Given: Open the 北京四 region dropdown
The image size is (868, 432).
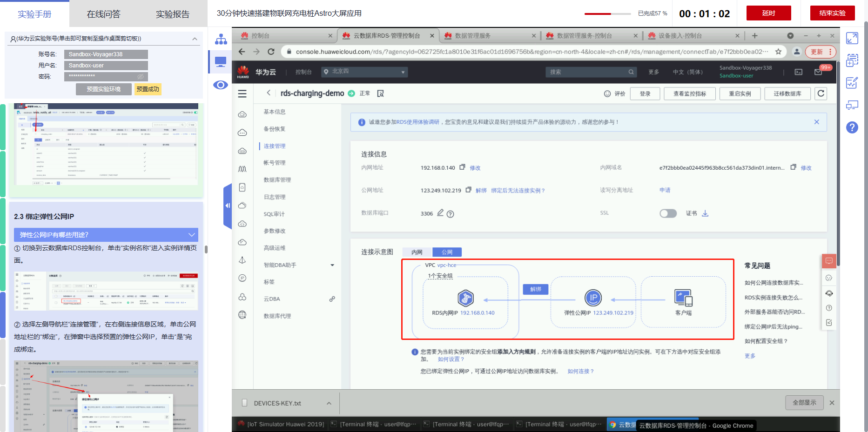Looking at the screenshot, I should click(365, 72).
